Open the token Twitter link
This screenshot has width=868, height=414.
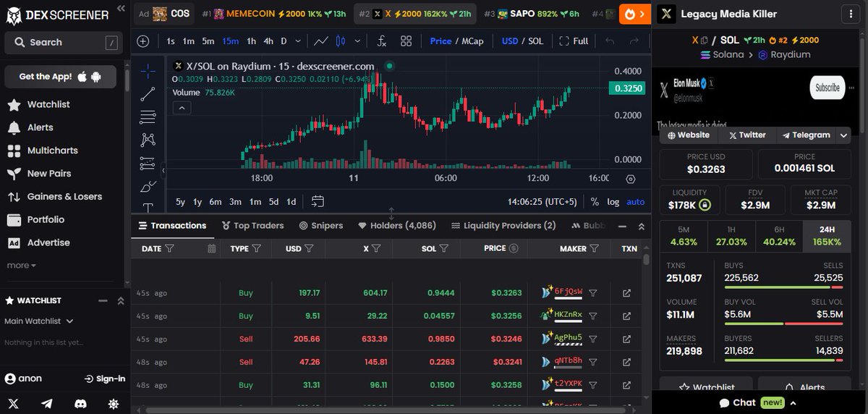(747, 135)
